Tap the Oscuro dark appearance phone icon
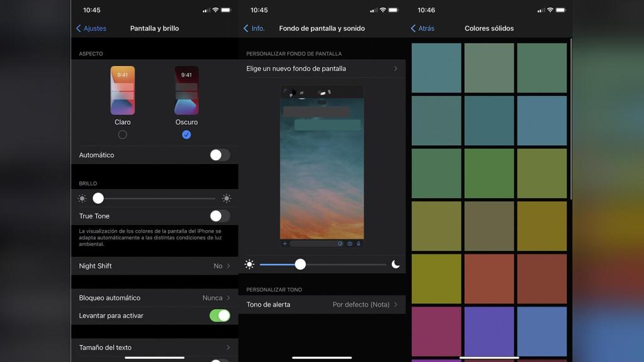 coord(186,90)
